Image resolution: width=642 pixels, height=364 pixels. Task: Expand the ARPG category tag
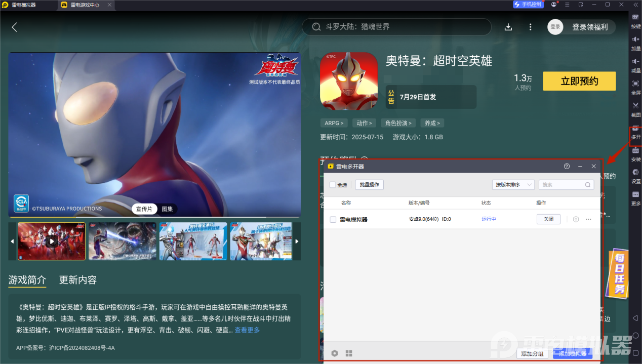333,123
